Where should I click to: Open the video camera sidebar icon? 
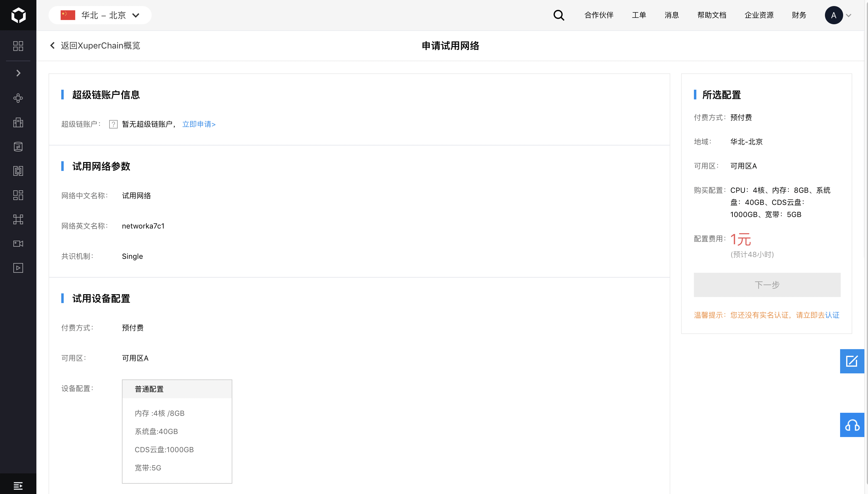(18, 244)
